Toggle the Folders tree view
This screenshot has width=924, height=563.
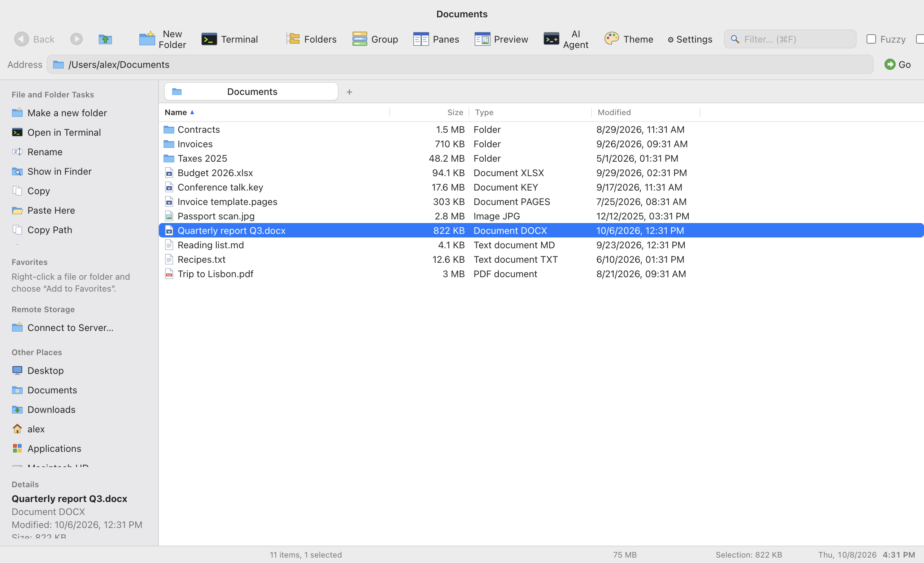311,39
